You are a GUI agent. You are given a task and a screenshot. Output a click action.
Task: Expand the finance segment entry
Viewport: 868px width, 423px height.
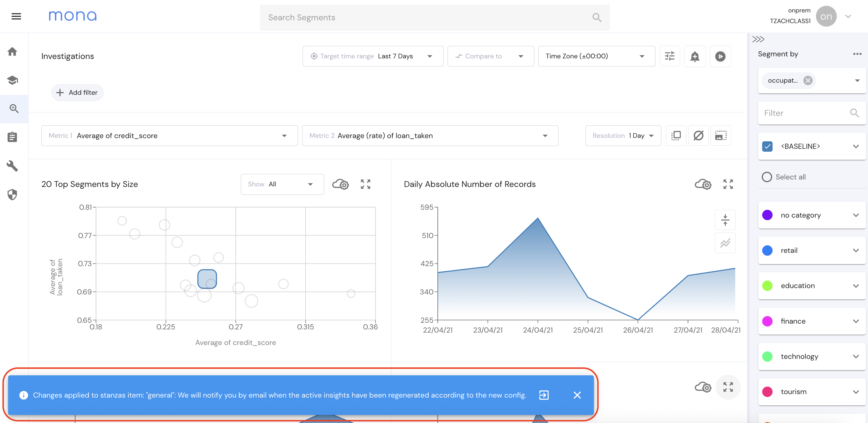856,321
